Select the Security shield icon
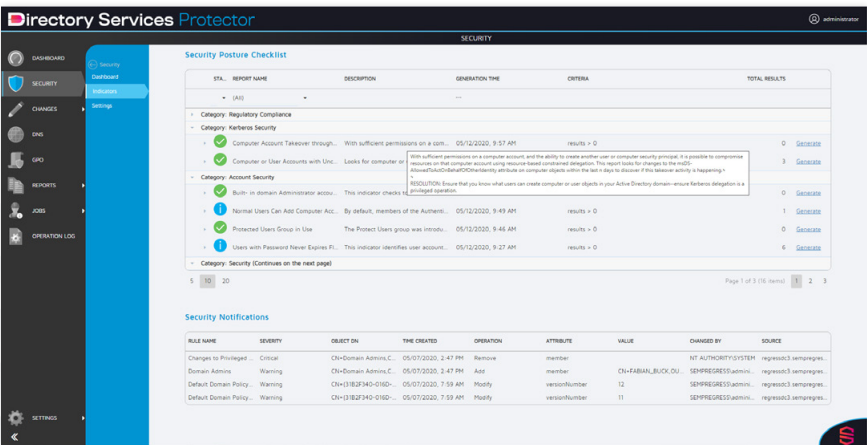Viewport: 867px width, 445px height. click(x=17, y=83)
